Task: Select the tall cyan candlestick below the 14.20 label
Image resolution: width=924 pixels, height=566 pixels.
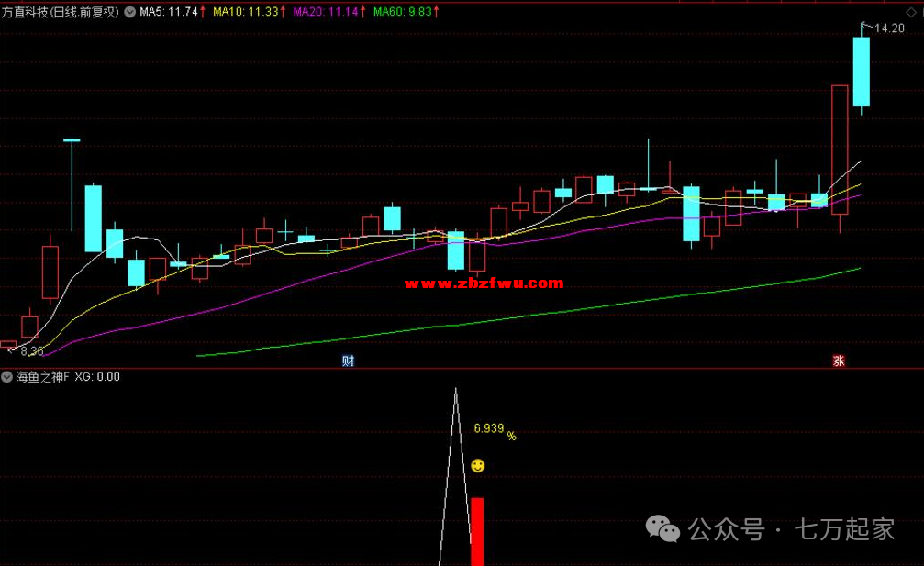Action: click(862, 72)
